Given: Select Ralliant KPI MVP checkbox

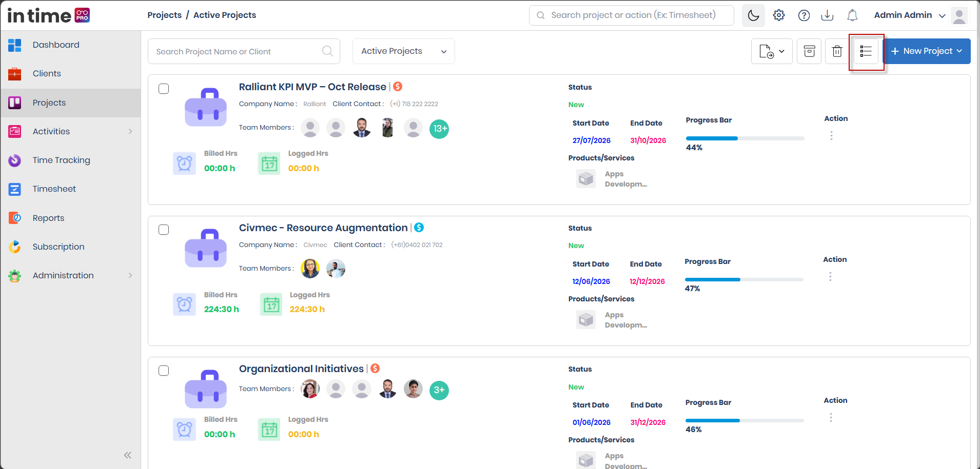Looking at the screenshot, I should pos(164,89).
